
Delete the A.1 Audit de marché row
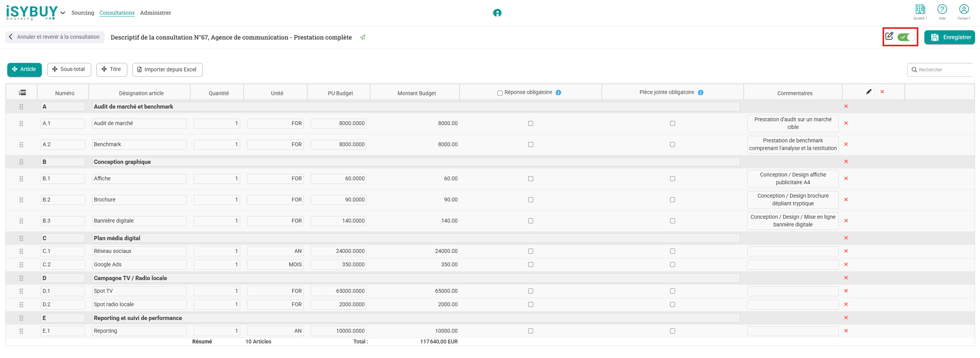846,123
